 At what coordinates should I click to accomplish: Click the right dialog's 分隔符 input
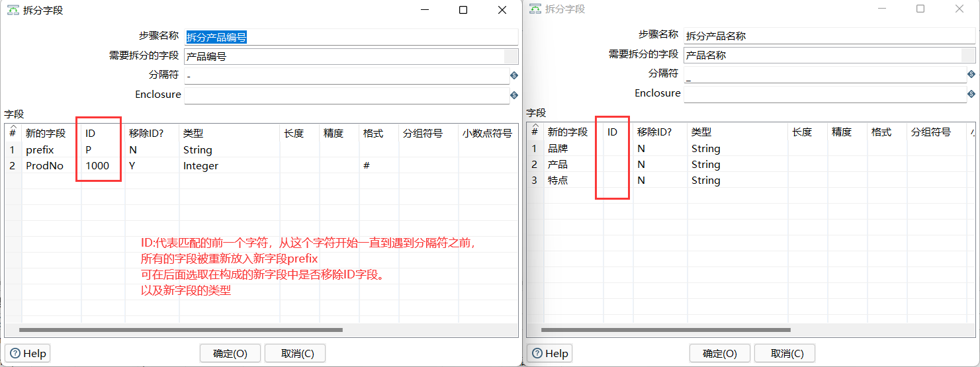(825, 74)
